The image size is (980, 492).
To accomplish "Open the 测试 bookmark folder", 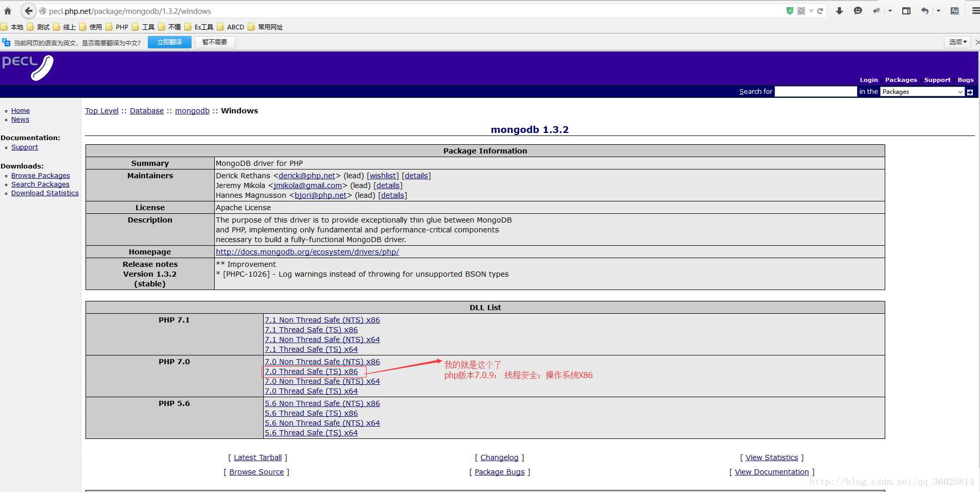I will click(x=39, y=27).
